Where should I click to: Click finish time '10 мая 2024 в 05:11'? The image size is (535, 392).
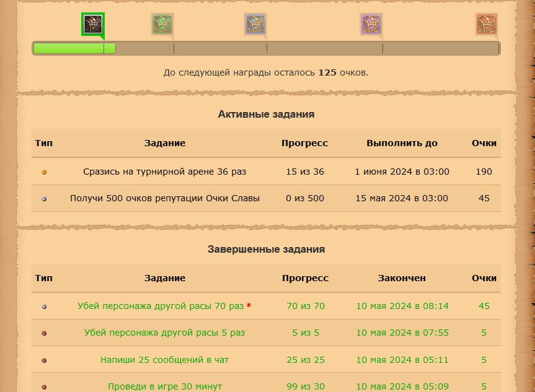[402, 360]
